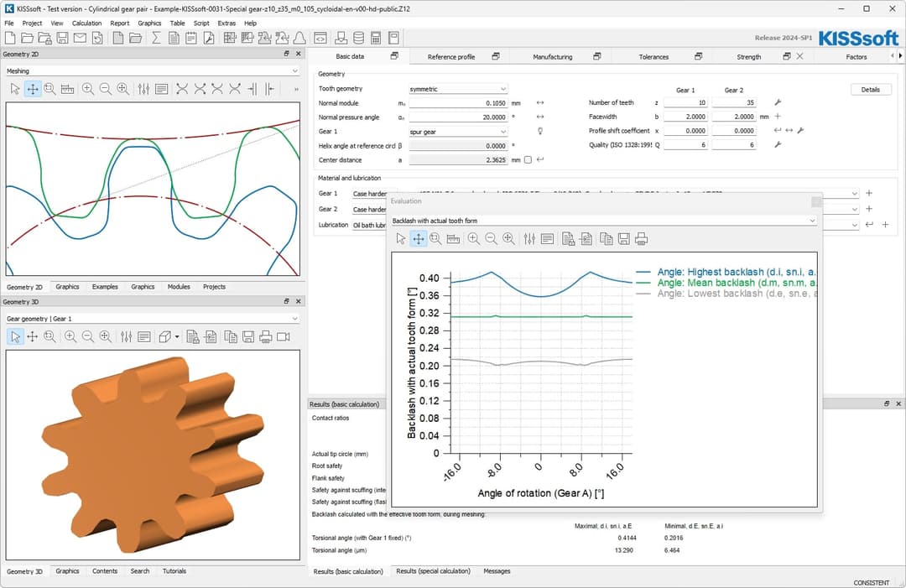Viewport: 906px width, 588px height.
Task: Click the zoom in icon in Geometry 3D toolbar
Action: [70, 336]
